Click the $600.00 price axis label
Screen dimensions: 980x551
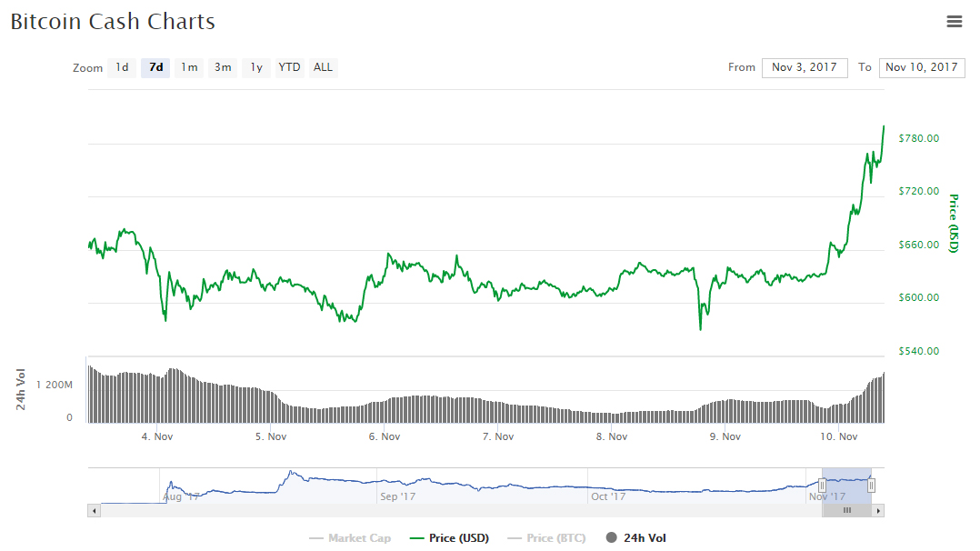coord(919,297)
